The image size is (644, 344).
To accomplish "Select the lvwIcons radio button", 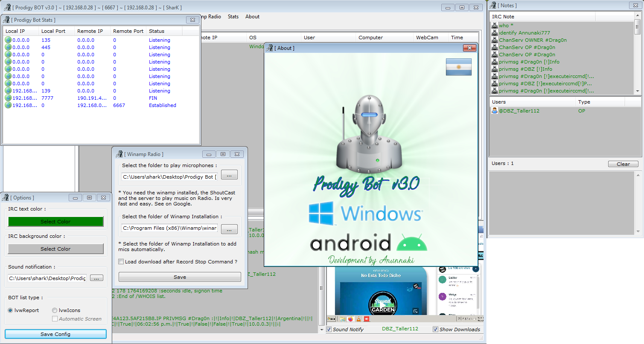I will (55, 310).
